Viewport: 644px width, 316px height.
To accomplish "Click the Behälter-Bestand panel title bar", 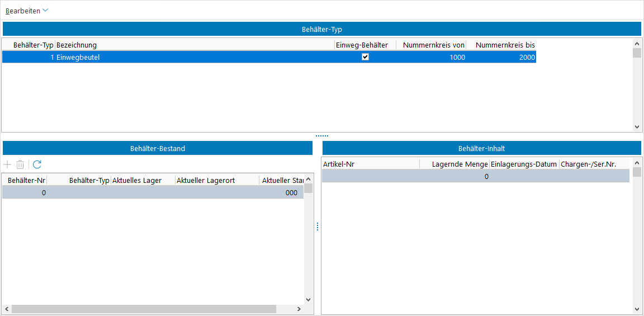I will click(157, 148).
